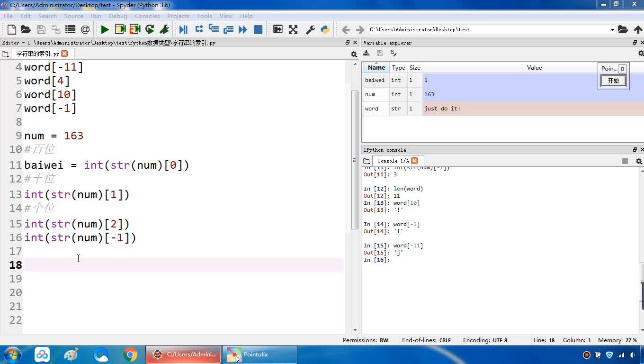The image size is (644, 364).
Task: Open Preferences with the wrench icon
Action: coord(311,29)
